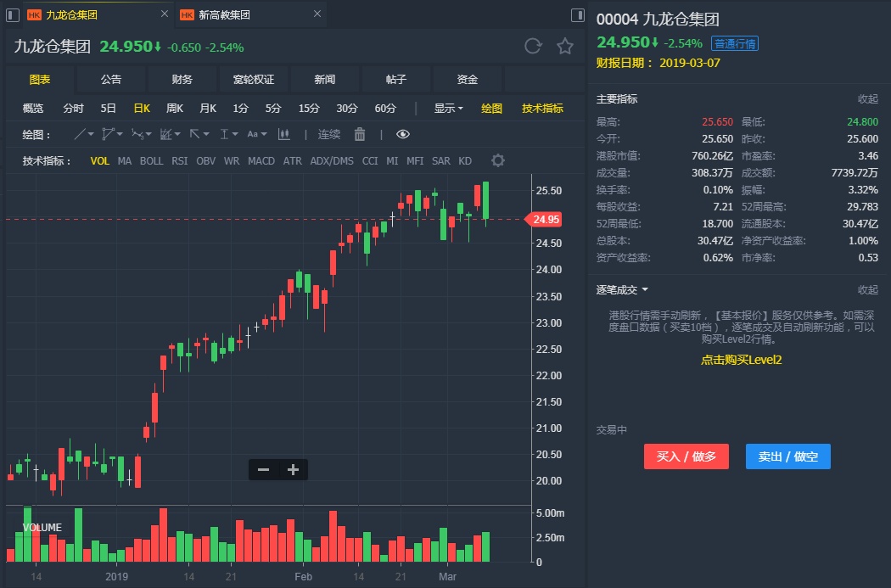Click the 普通行情 quote badge

[734, 43]
